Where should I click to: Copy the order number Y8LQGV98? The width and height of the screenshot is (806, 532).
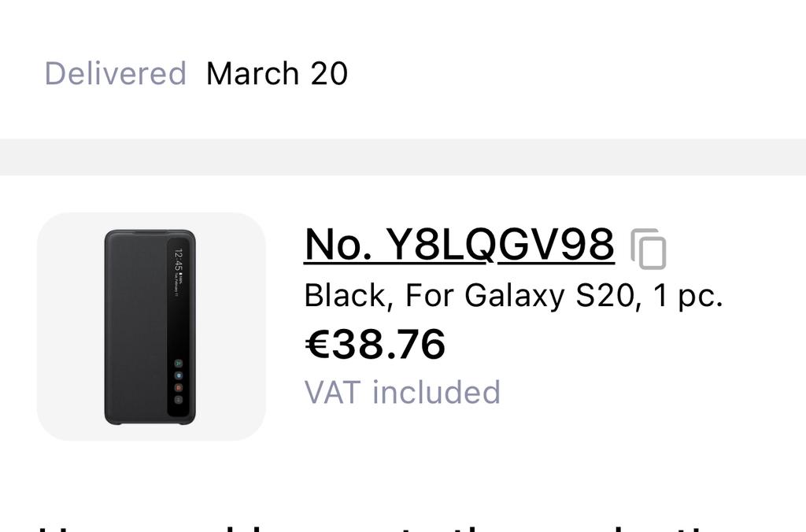click(x=649, y=249)
